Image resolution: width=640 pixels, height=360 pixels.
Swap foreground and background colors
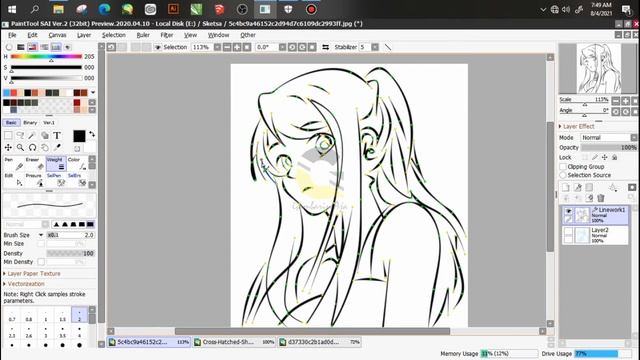(x=92, y=134)
